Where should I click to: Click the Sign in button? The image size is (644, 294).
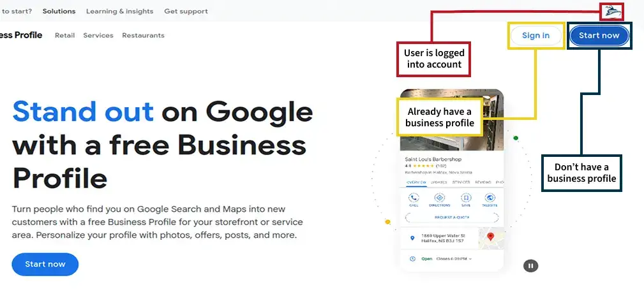click(535, 36)
